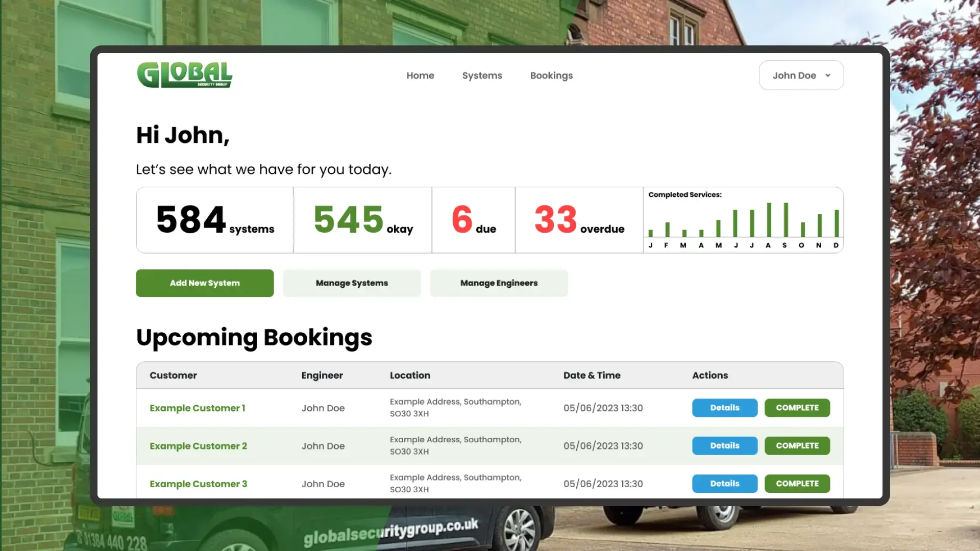
Task: Click the Manage Systems button
Action: coord(352,283)
